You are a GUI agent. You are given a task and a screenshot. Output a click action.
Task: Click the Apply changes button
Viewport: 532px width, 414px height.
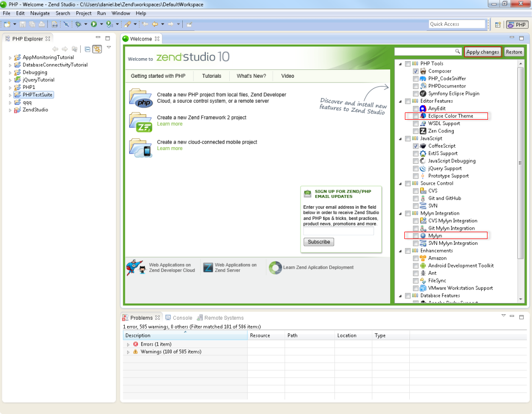coord(483,52)
